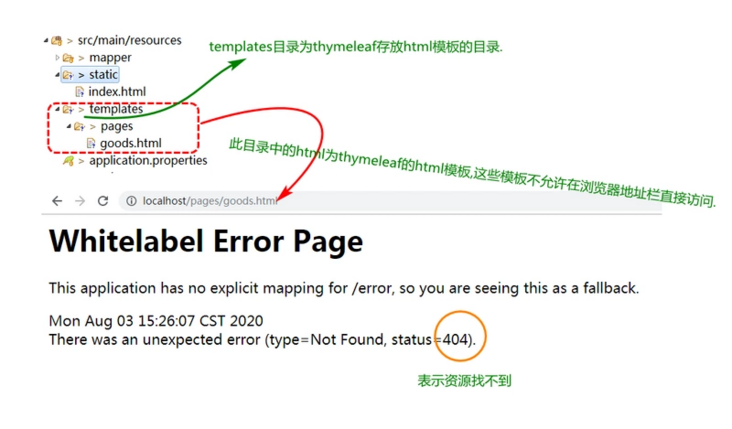Viewport: 732px width, 429px height.
Task: Collapse the static folder arrow
Action: (57, 75)
